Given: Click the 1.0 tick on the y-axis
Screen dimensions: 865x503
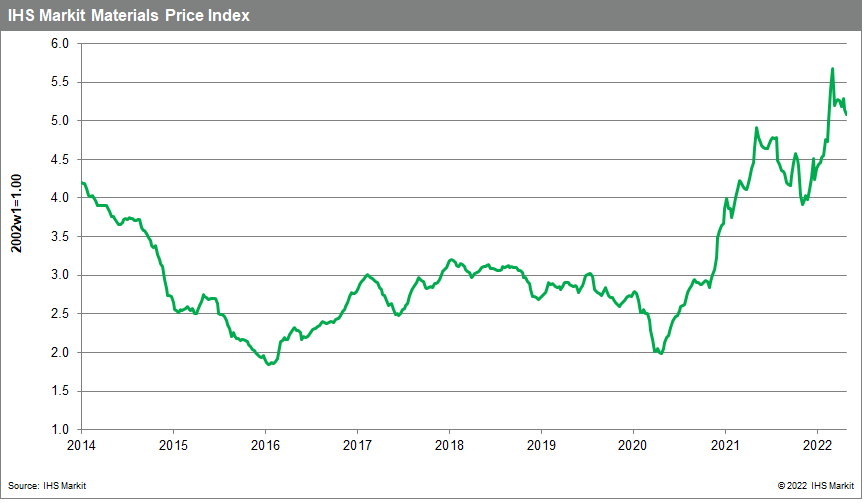Looking at the screenshot, I should (x=58, y=429).
